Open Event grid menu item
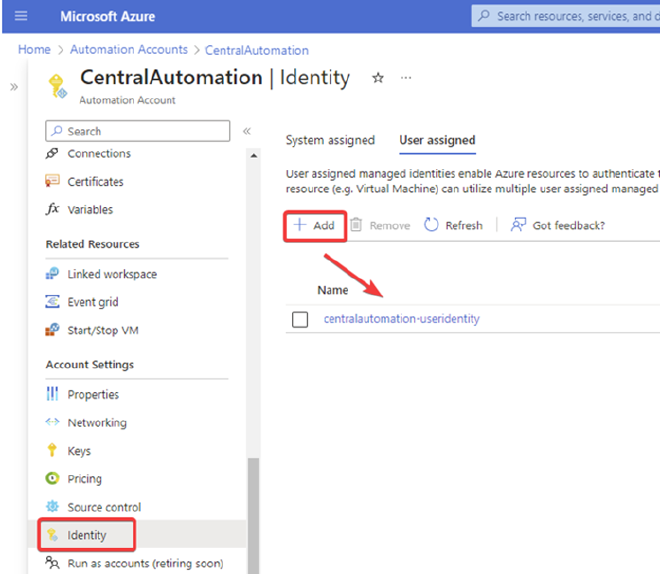 point(93,302)
